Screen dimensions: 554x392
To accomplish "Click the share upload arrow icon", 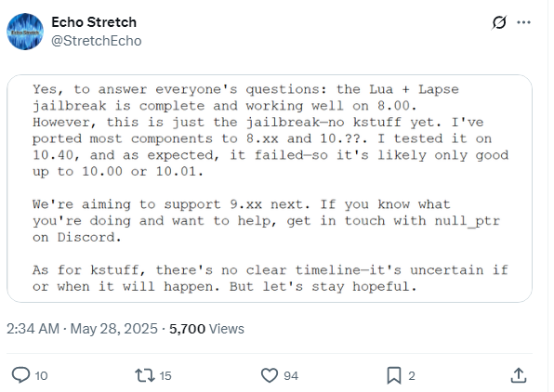I will [519, 375].
